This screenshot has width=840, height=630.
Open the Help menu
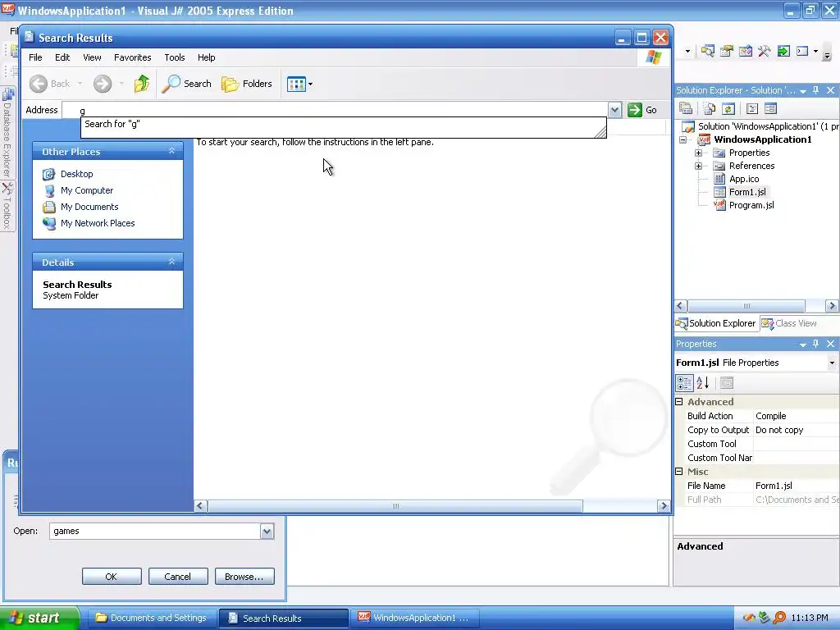[x=206, y=57]
